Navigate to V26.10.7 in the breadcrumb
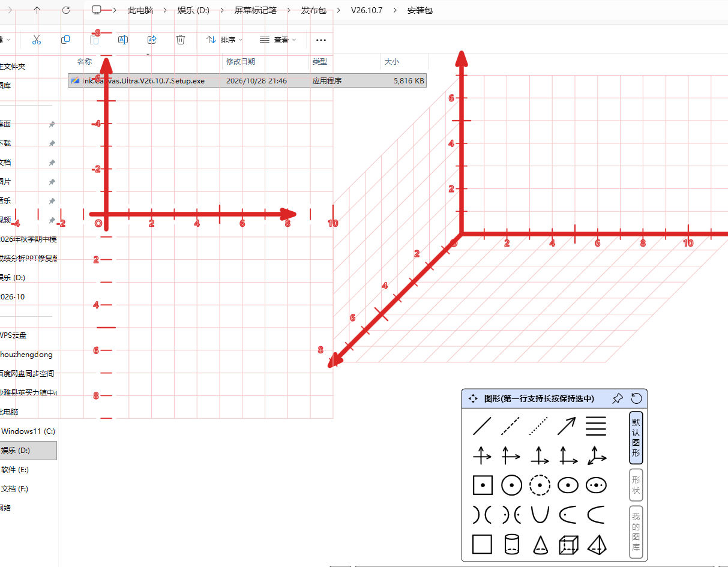The width and height of the screenshot is (728, 567). pos(367,10)
